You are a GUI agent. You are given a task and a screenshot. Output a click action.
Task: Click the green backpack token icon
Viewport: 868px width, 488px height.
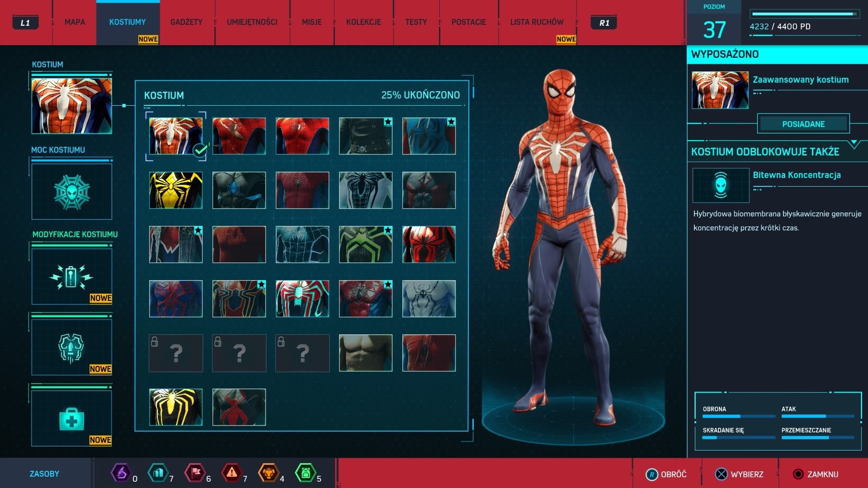pos(305,473)
